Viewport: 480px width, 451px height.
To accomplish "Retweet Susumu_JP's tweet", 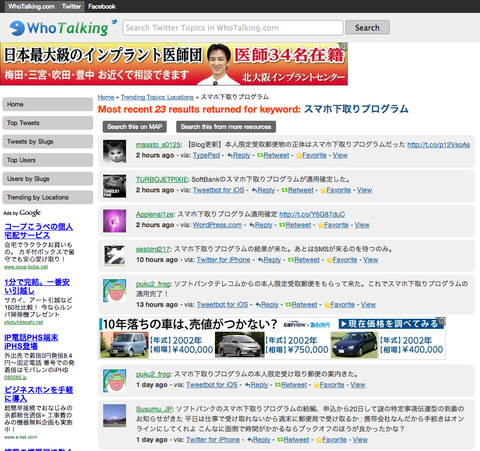I will pos(293,440).
